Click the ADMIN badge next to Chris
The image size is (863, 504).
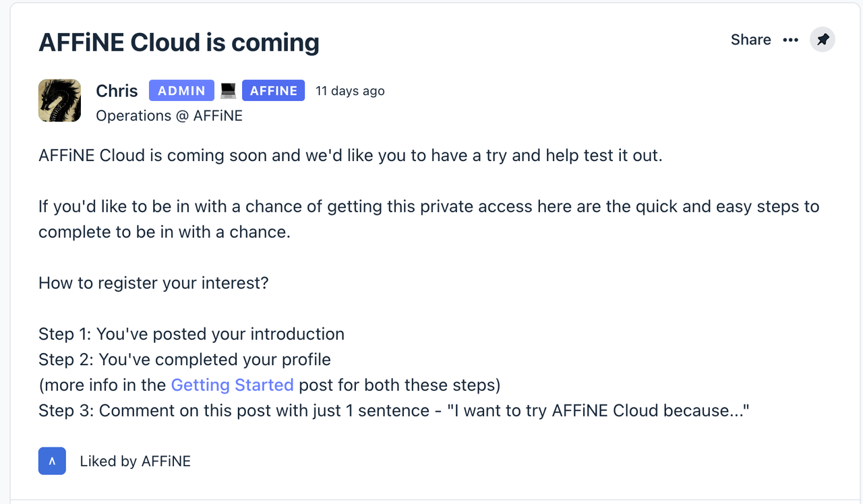(181, 90)
